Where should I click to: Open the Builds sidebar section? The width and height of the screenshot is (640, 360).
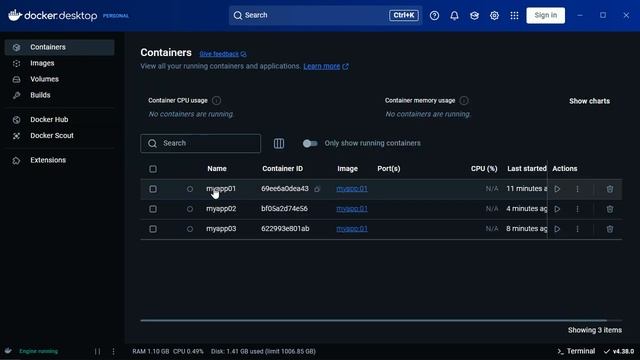click(60, 95)
